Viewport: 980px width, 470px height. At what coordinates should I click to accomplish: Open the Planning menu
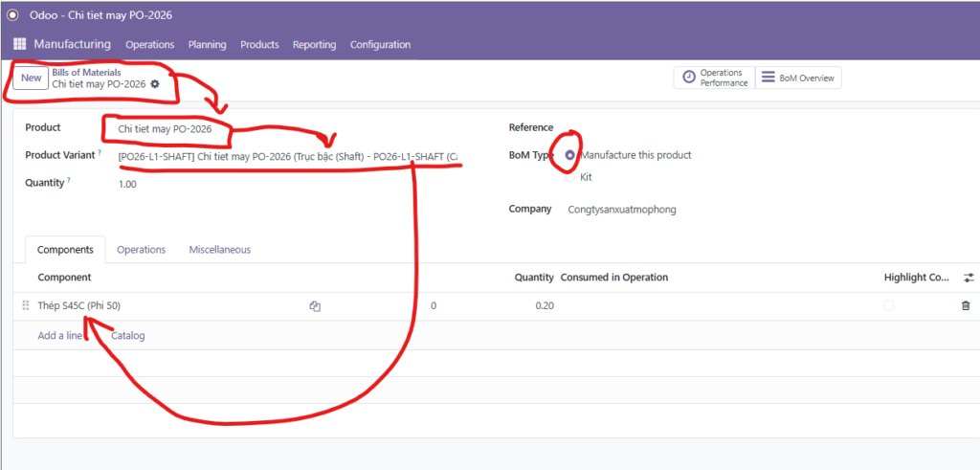coord(207,45)
